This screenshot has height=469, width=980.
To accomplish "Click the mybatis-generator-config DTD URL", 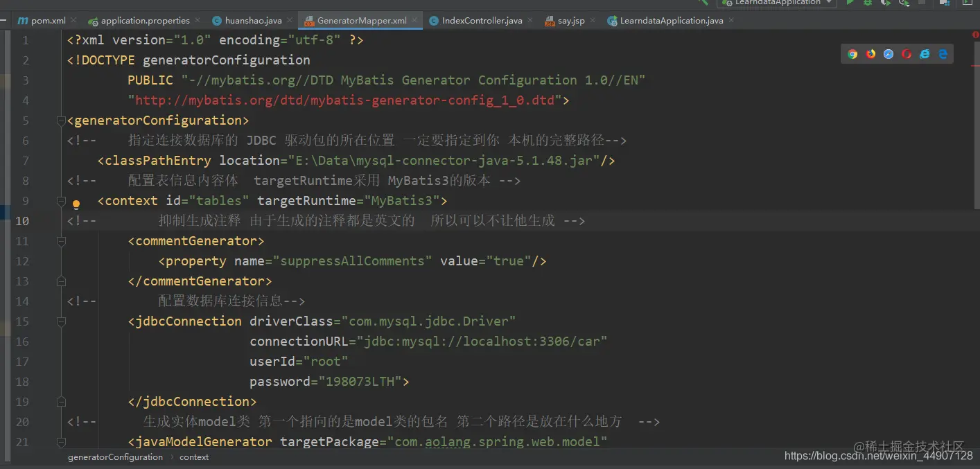I will click(345, 100).
